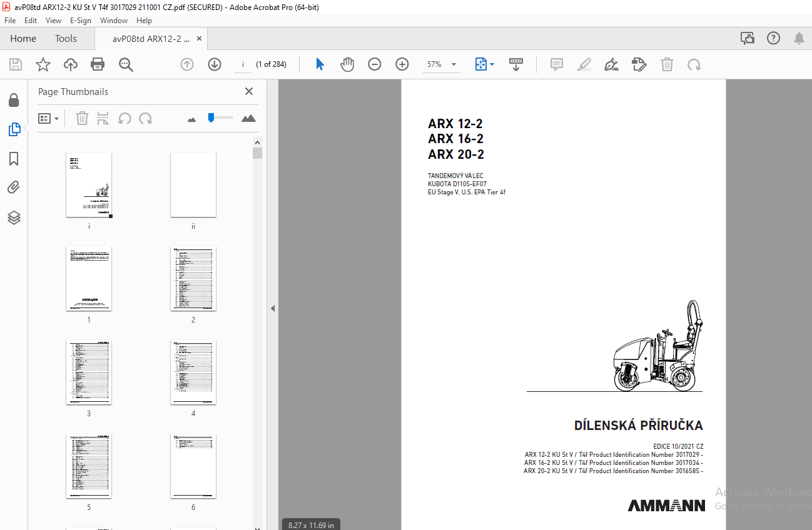Open the Sign document pen tool
The height and width of the screenshot is (530, 812).
(x=611, y=64)
